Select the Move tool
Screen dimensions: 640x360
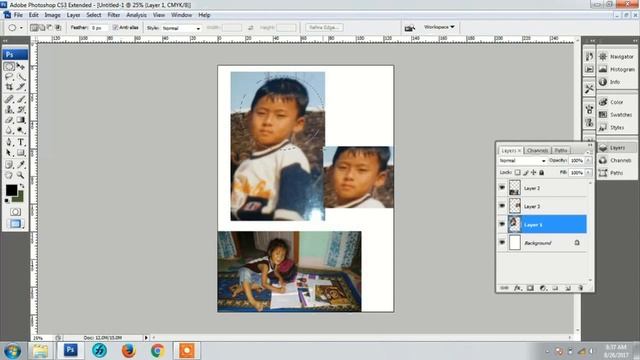pos(21,66)
